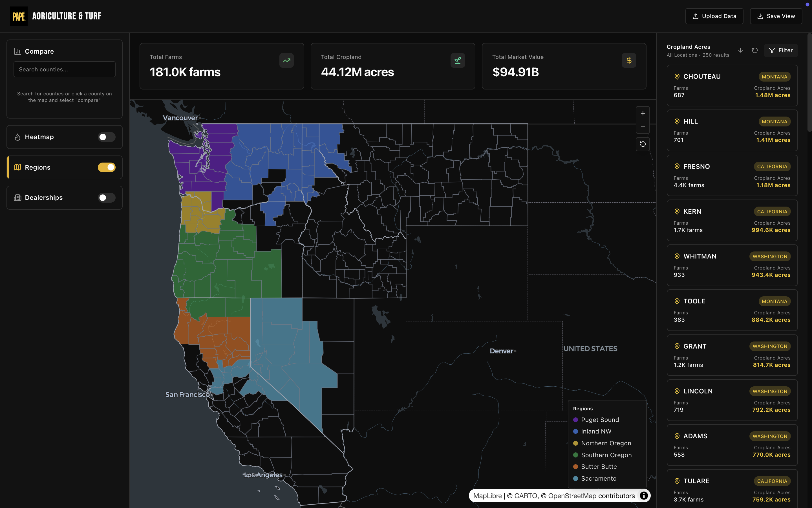Click the Total Farms trend icon
The width and height of the screenshot is (812, 508).
tap(286, 60)
